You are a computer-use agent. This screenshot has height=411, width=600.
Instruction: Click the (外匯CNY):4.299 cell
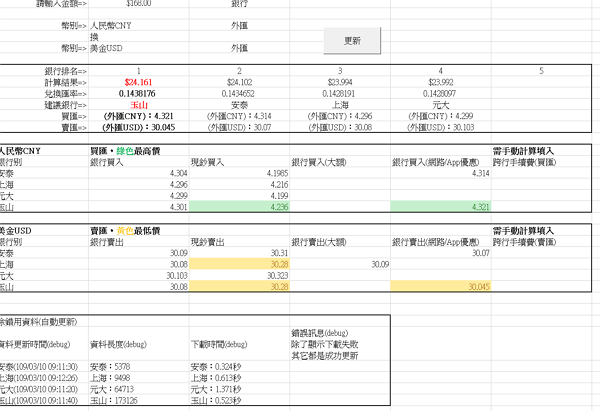coord(440,116)
